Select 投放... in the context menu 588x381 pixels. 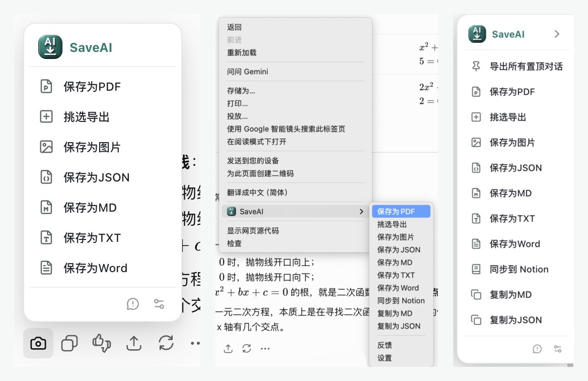pyautogui.click(x=238, y=116)
